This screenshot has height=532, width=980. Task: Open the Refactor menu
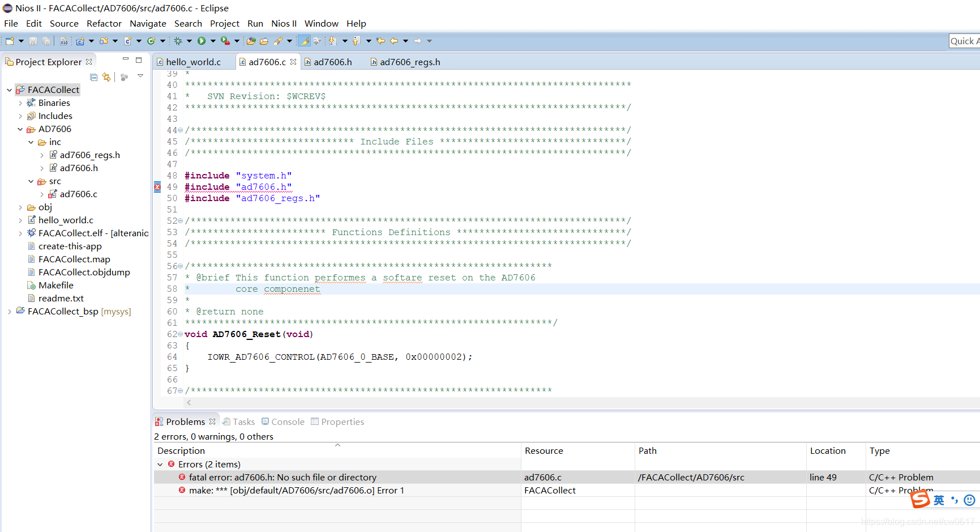point(104,24)
